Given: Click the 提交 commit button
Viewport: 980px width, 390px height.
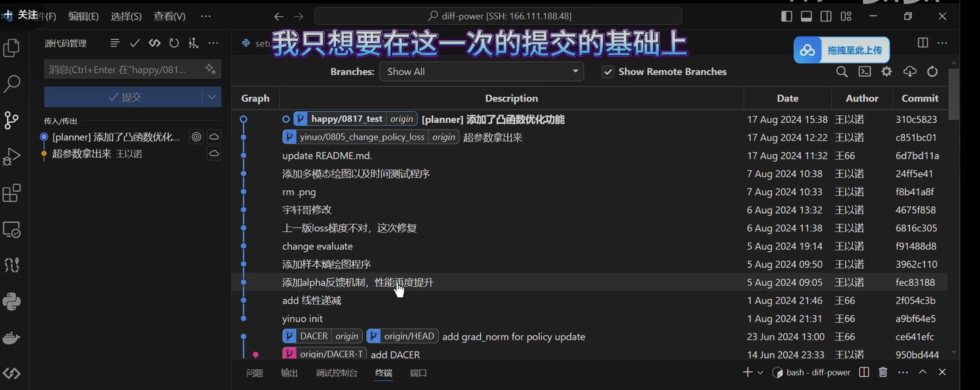Looking at the screenshot, I should pyautogui.click(x=124, y=97).
